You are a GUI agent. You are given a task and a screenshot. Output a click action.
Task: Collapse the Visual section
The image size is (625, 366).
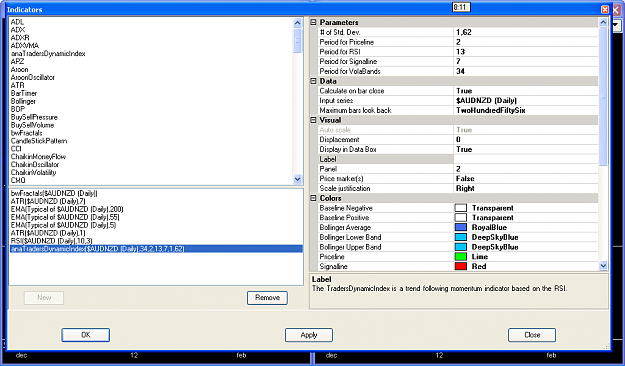click(313, 120)
